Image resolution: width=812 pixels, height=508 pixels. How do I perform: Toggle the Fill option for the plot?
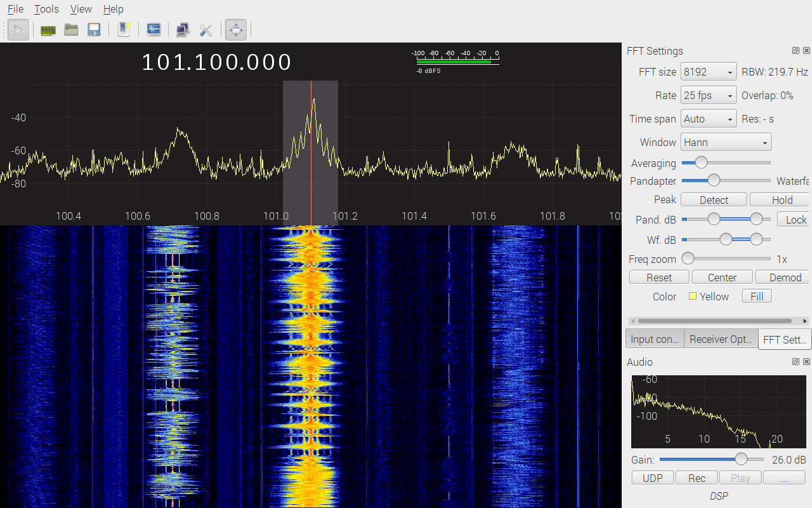(757, 297)
